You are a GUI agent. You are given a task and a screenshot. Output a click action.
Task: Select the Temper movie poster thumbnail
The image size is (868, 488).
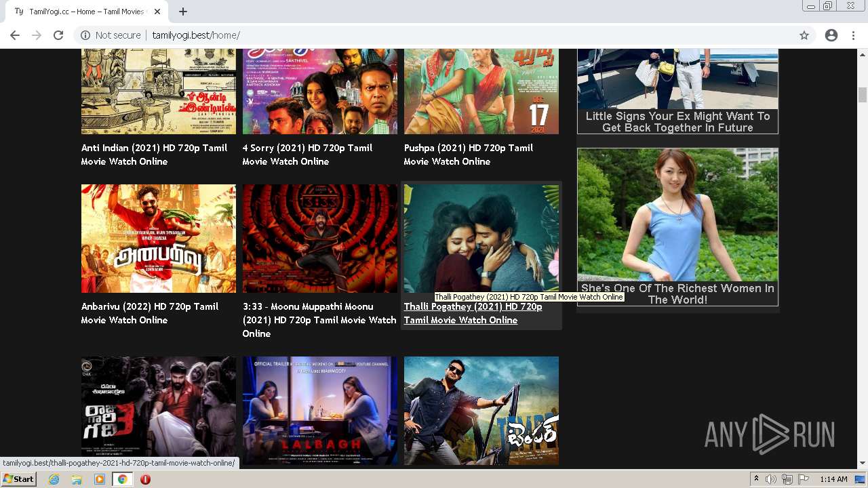(481, 411)
